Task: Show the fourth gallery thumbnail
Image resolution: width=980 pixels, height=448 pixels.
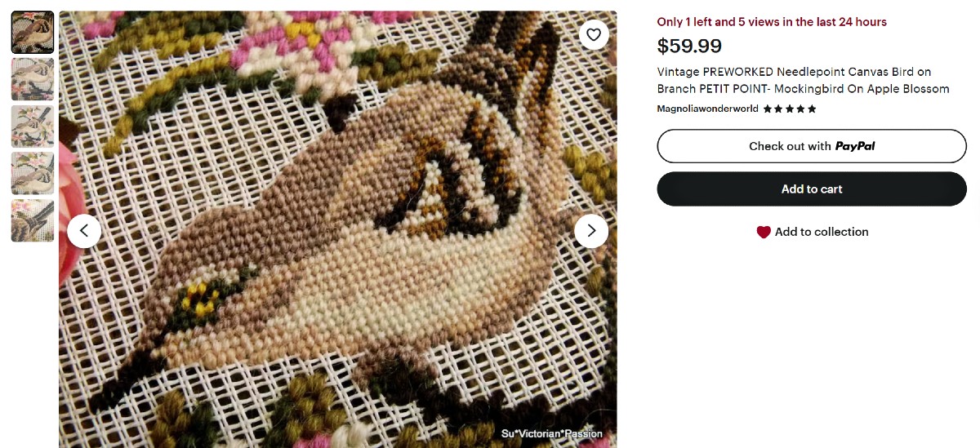Action: [33, 173]
